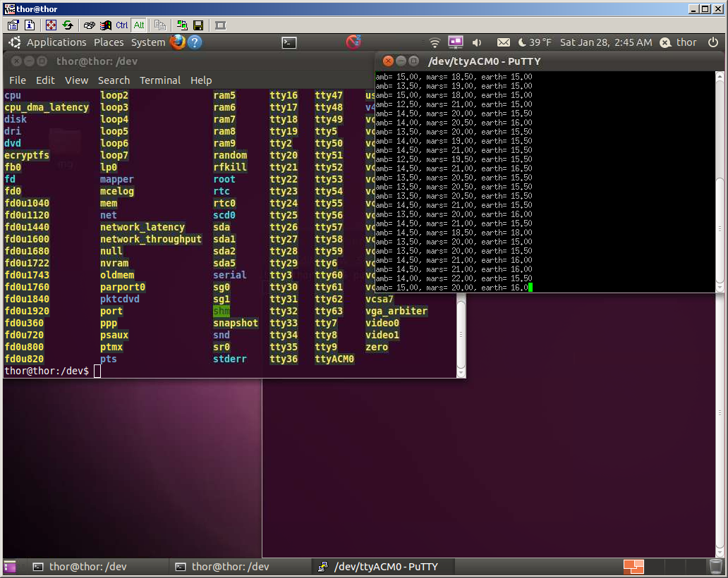Click the Ubuntu logo in top panel

click(x=14, y=42)
